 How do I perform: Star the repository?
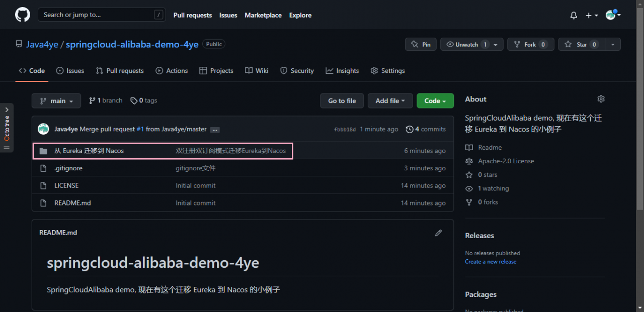[582, 44]
